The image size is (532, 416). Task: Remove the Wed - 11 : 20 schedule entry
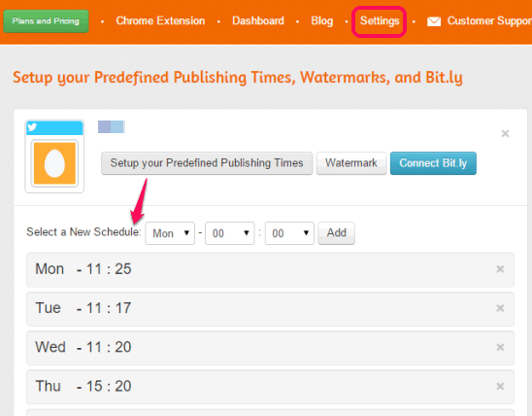(x=500, y=347)
